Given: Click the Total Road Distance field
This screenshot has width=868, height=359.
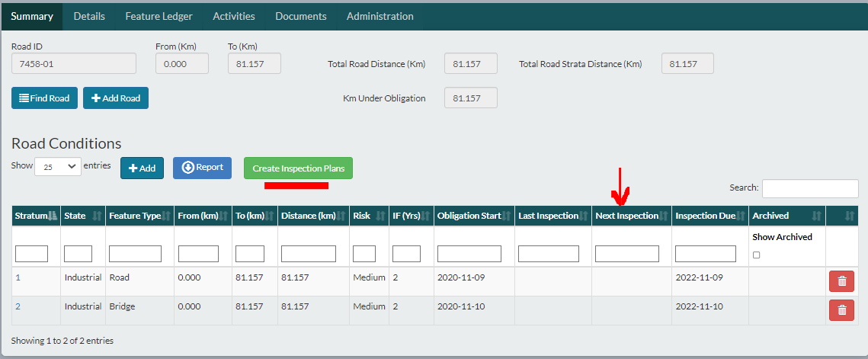Looking at the screenshot, I should click(470, 64).
